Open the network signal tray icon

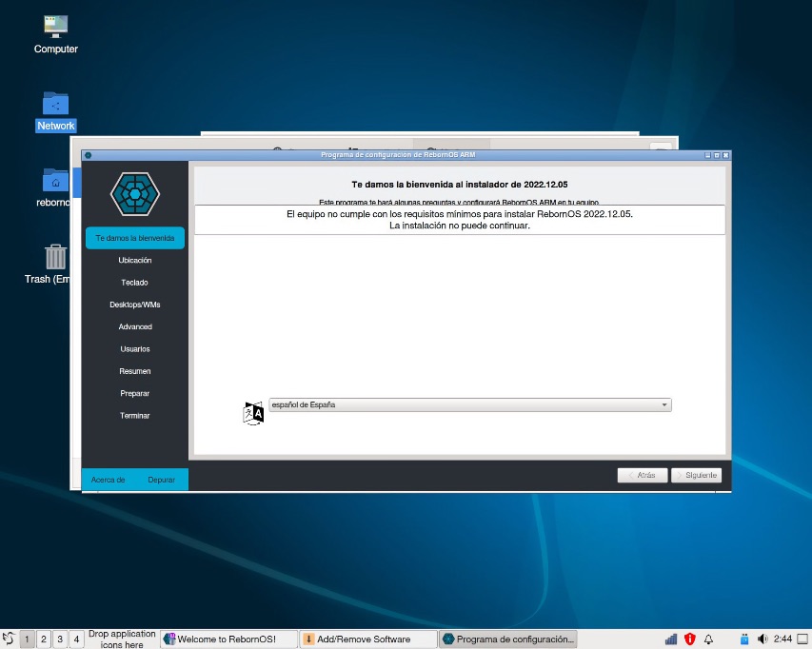(x=671, y=639)
